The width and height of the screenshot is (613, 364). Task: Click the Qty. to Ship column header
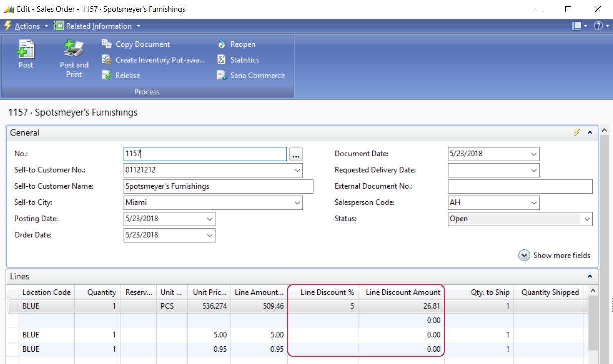pyautogui.click(x=479, y=292)
